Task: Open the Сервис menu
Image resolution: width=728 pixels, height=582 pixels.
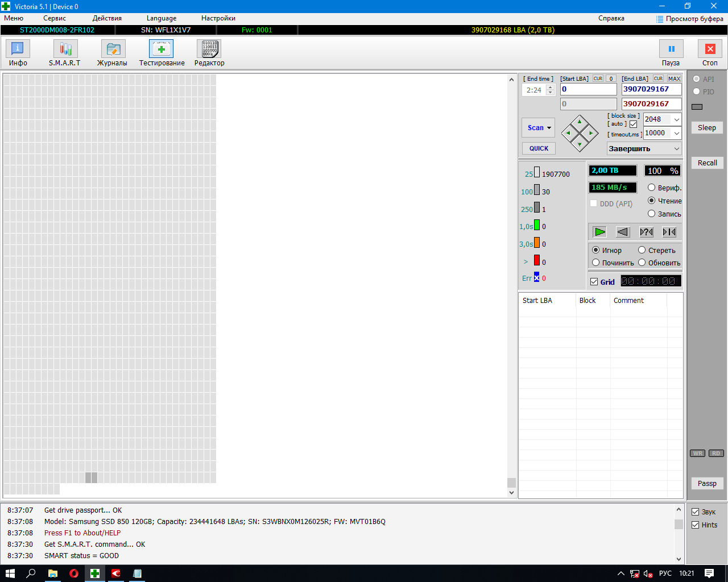Action: pos(55,18)
